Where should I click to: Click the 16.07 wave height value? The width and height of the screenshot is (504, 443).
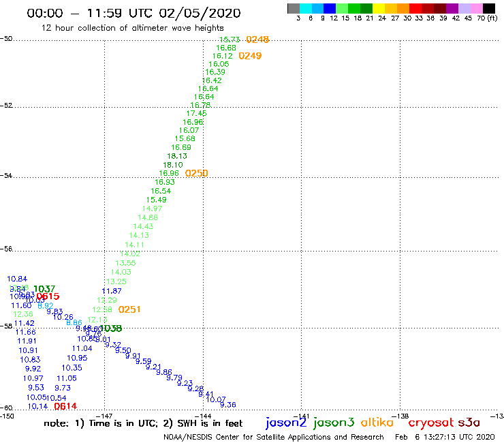tap(189, 130)
